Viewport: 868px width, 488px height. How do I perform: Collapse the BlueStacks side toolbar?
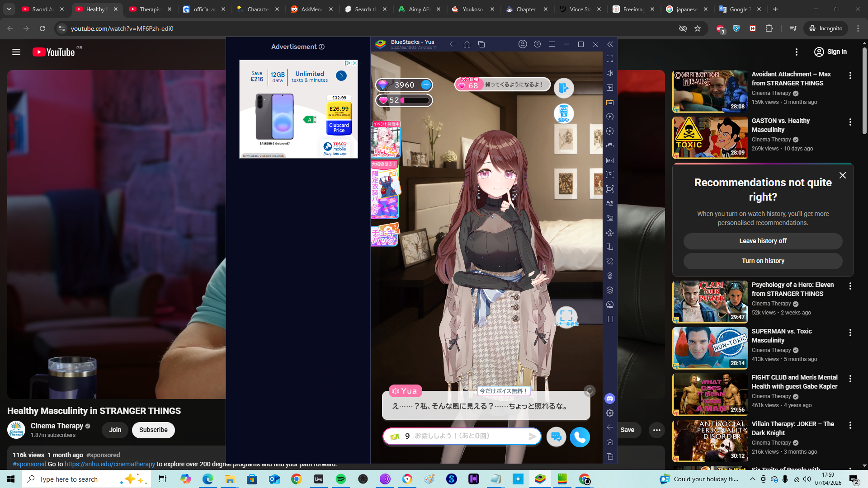point(610,44)
